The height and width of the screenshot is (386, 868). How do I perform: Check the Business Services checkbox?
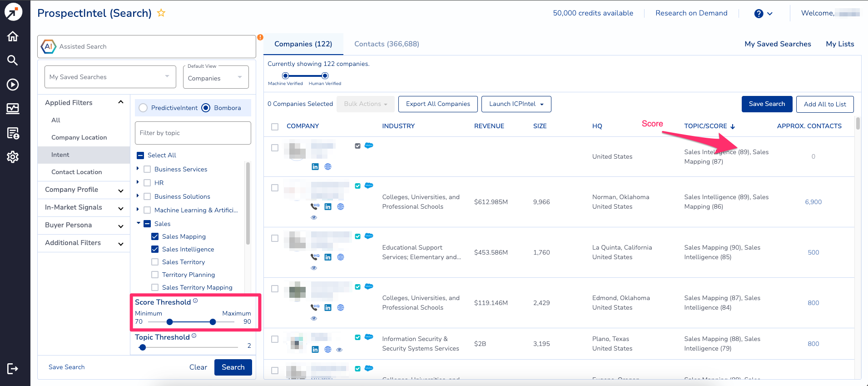pos(147,169)
